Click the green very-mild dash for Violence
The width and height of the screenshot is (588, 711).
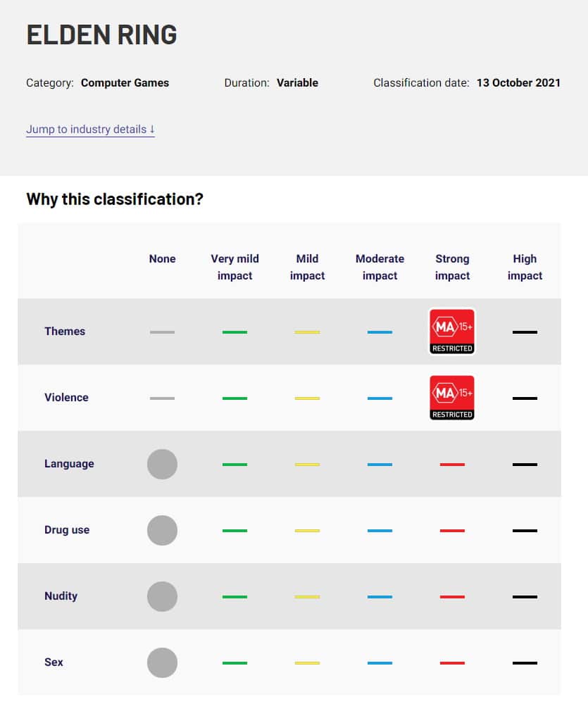pos(234,398)
